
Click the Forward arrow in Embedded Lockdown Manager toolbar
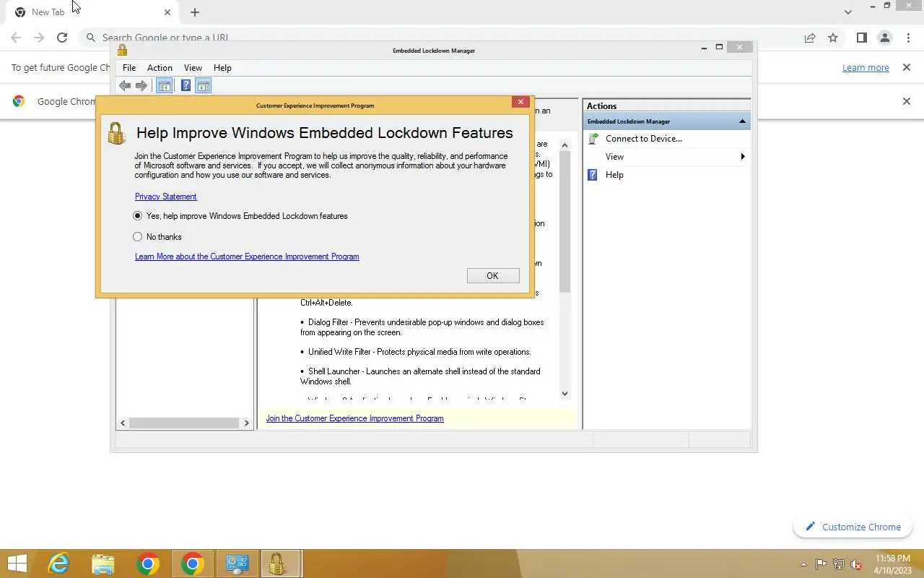(141, 85)
